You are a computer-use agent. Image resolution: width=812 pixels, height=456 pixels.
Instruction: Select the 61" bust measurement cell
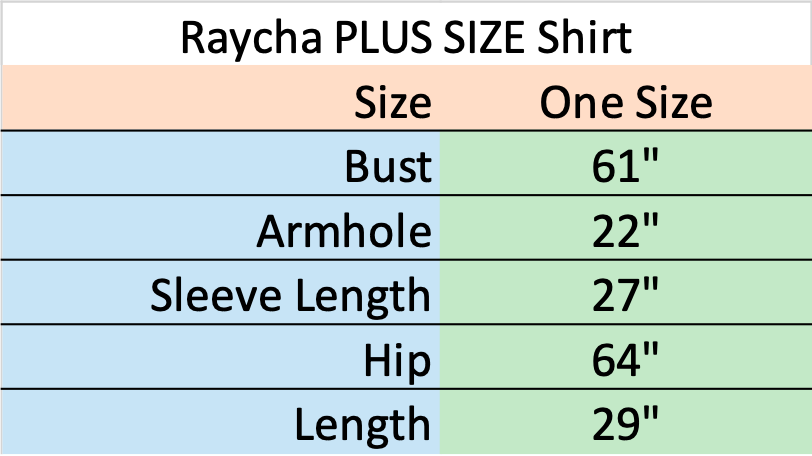(626, 166)
